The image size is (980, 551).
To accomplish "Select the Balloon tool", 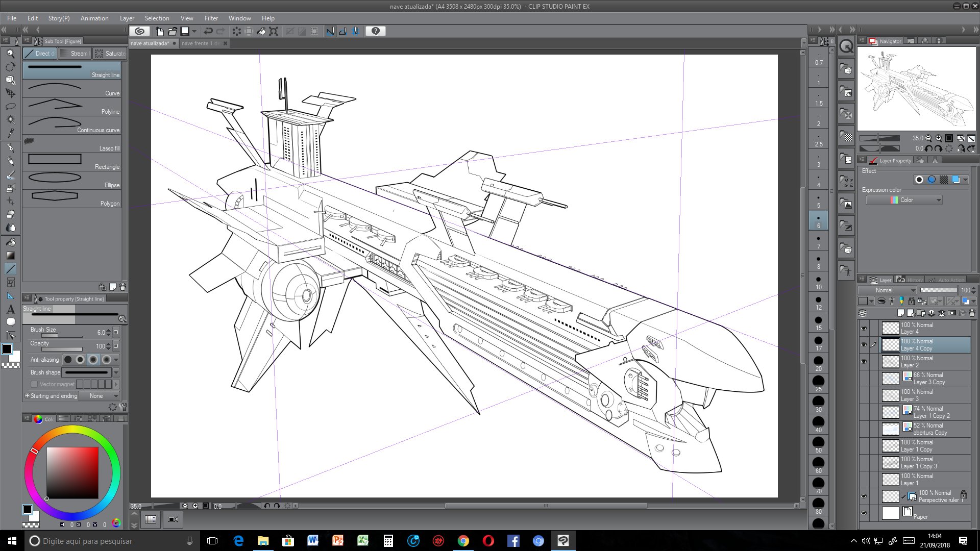I will tap(10, 322).
